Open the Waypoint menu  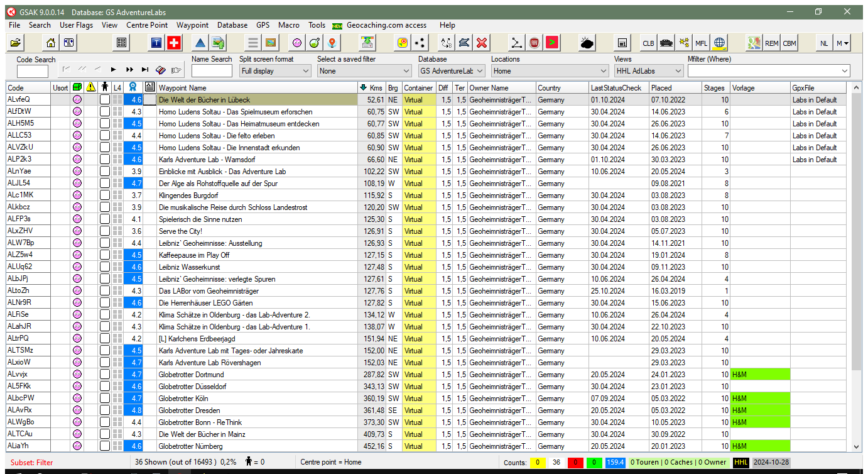(192, 25)
